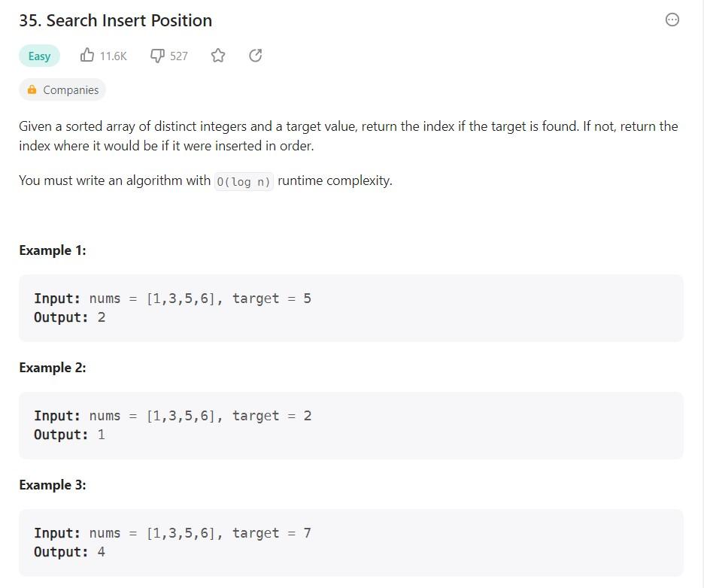Screen dimensions: 704x588
Task: Click the O(log n) inline code
Action: point(244,181)
